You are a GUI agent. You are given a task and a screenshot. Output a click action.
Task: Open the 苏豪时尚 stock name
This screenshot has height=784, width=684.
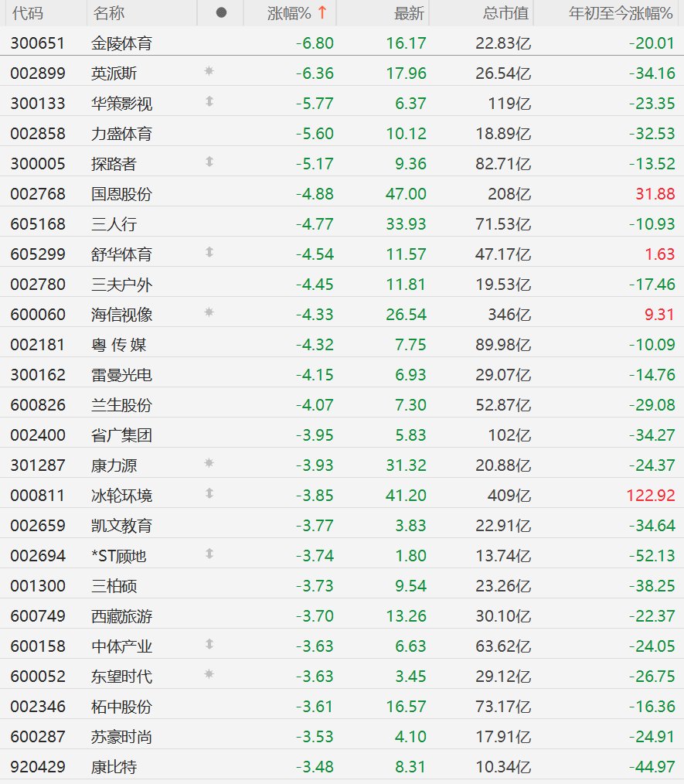(x=121, y=737)
